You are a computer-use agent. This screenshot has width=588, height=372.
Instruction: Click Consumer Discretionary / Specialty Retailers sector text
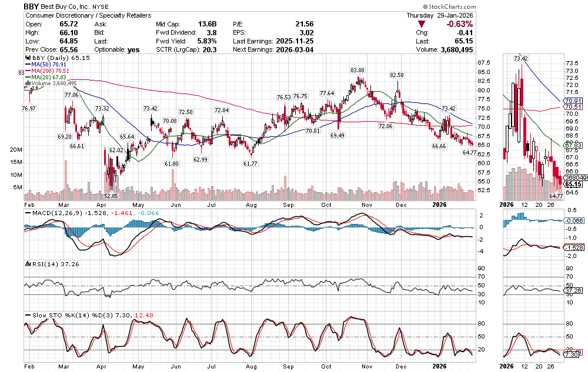coord(88,15)
